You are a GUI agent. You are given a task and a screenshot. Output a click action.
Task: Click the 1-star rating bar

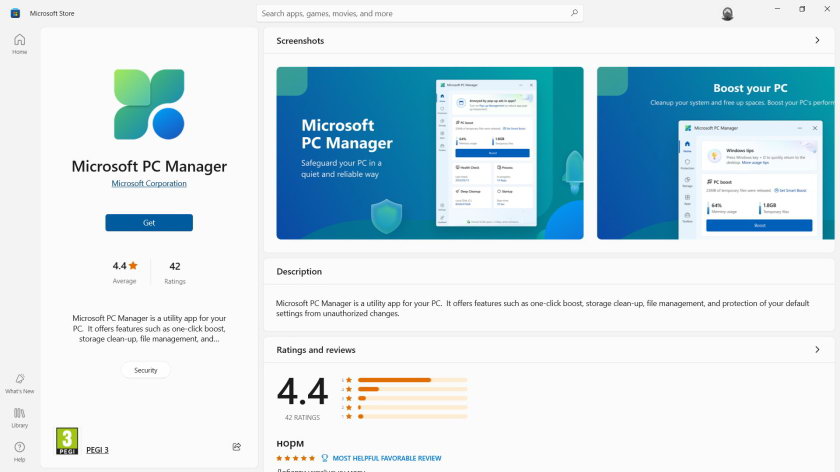point(412,416)
